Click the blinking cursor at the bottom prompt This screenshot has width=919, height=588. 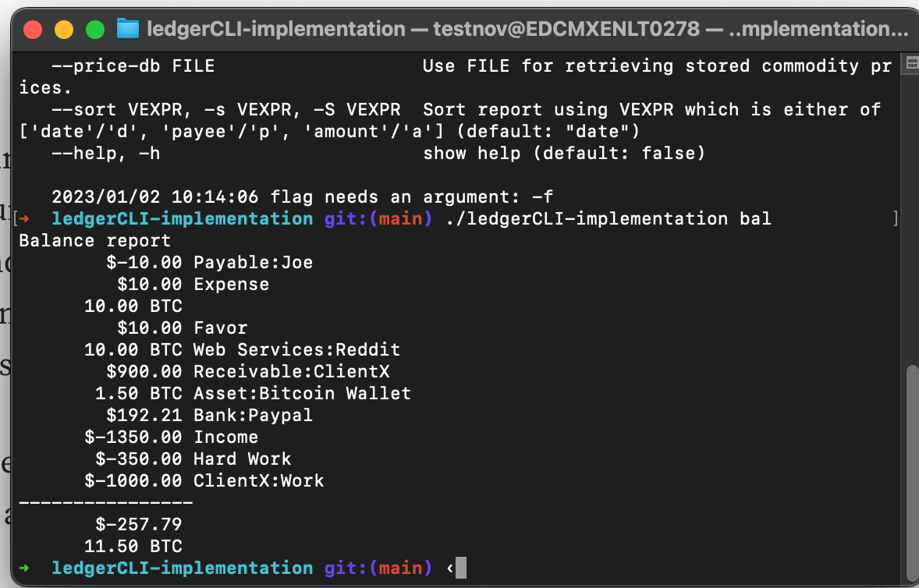[459, 568]
